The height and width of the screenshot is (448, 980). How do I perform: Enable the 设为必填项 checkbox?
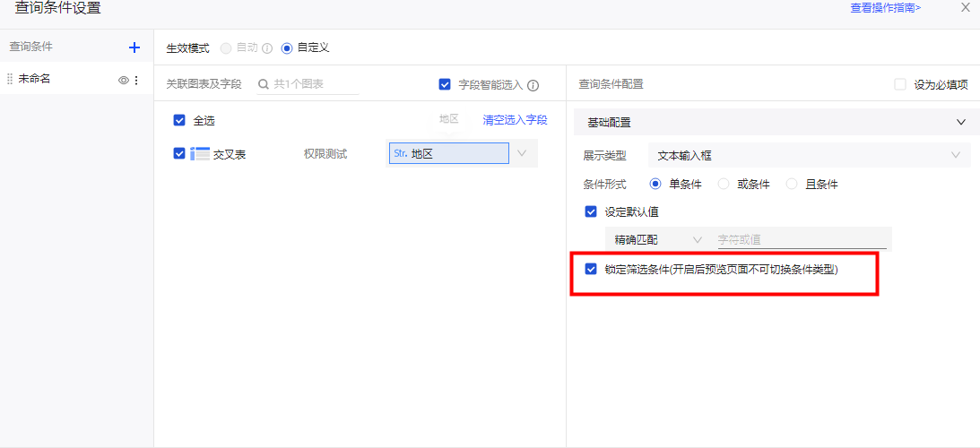(900, 84)
